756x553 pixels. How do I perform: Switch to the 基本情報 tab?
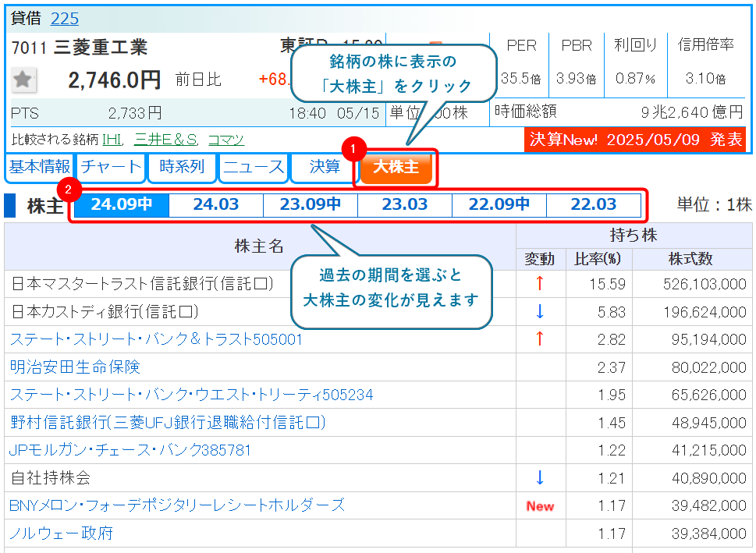(38, 167)
